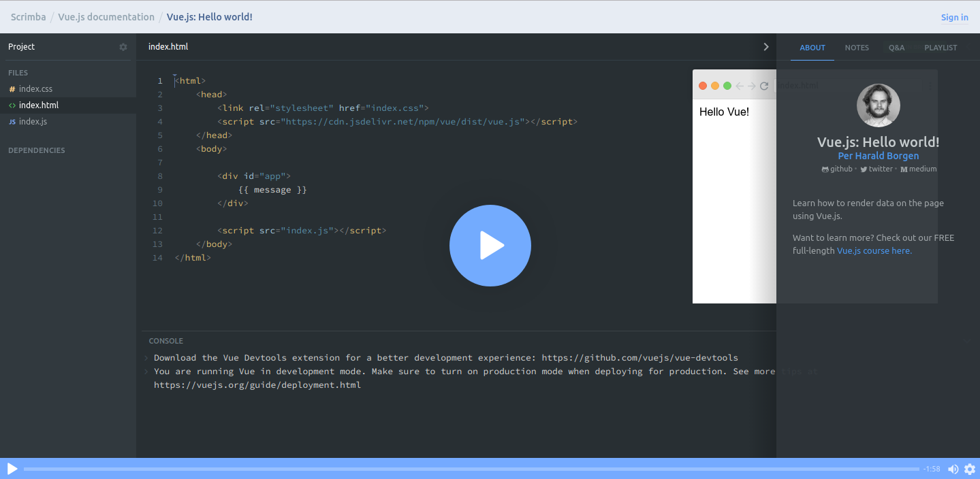The image size is (980, 479).
Task: Click the red dot of the preview window
Action: coord(703,86)
